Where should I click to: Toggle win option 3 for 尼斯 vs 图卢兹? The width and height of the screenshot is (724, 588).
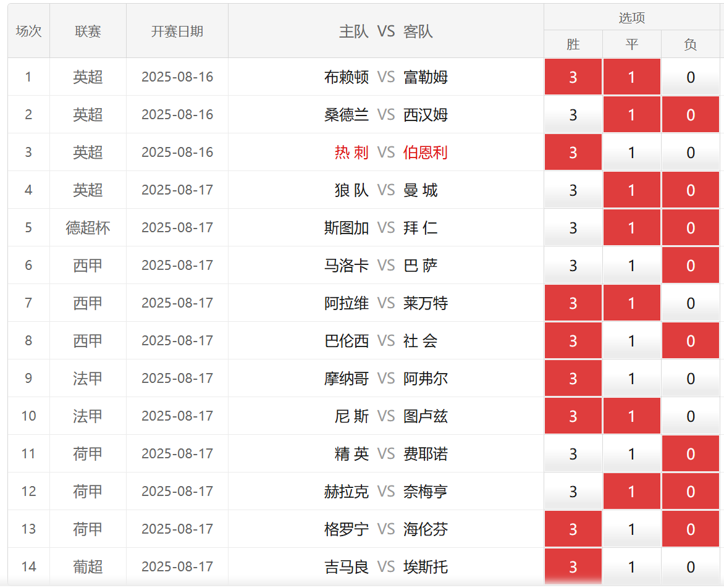(573, 416)
